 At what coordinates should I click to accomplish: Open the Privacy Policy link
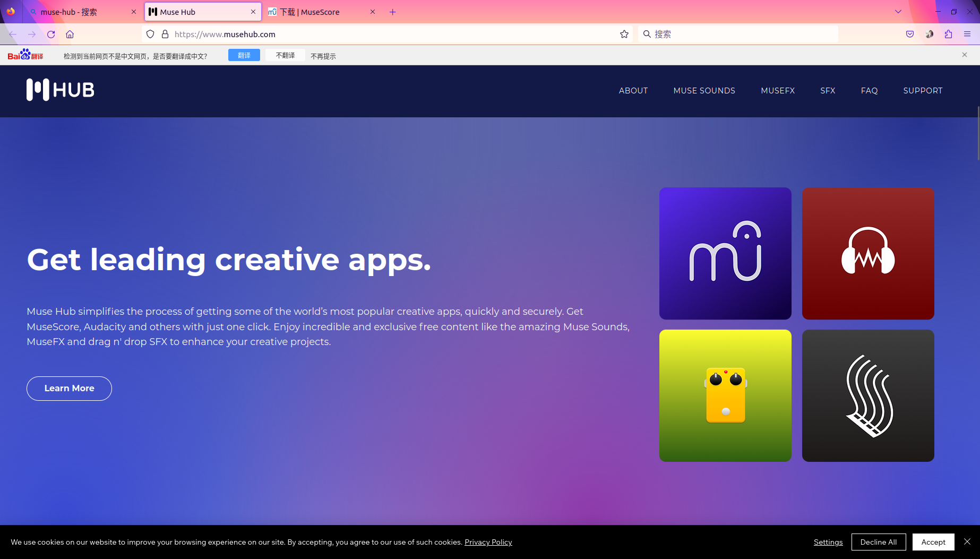[488, 542]
